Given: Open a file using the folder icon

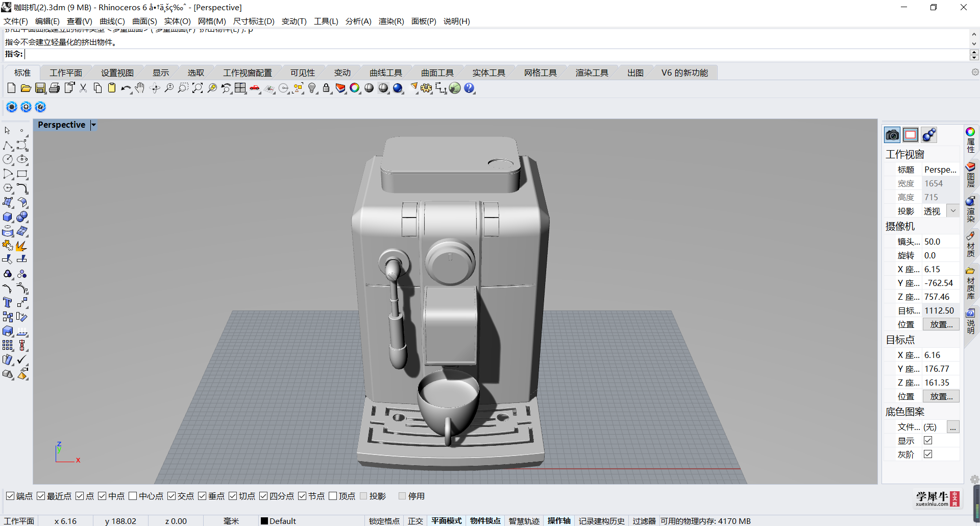Looking at the screenshot, I should (x=26, y=88).
